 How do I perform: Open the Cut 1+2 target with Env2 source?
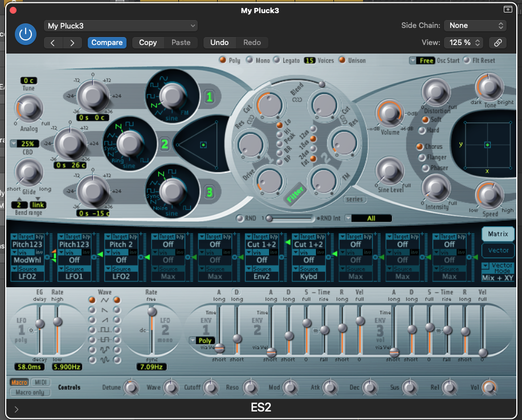(x=262, y=244)
